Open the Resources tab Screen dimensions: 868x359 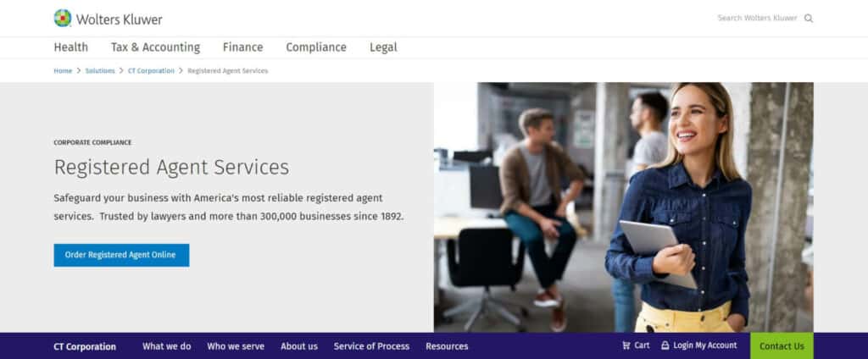(447, 346)
